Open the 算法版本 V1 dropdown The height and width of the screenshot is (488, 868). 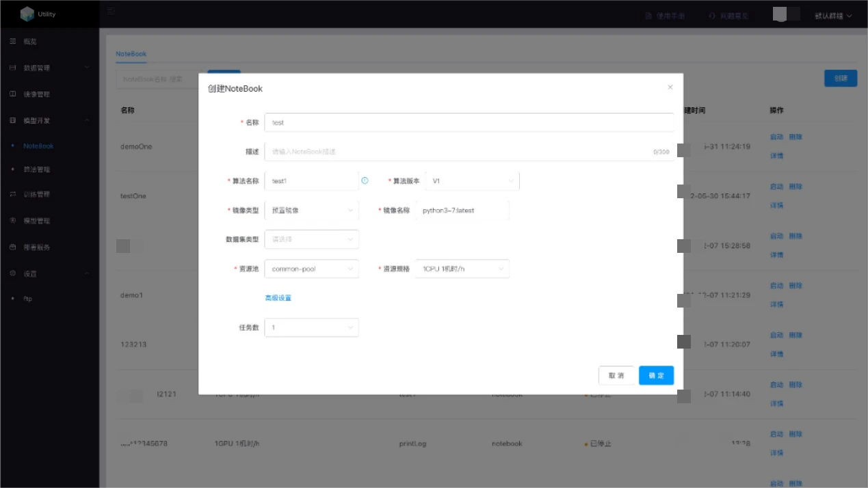472,181
